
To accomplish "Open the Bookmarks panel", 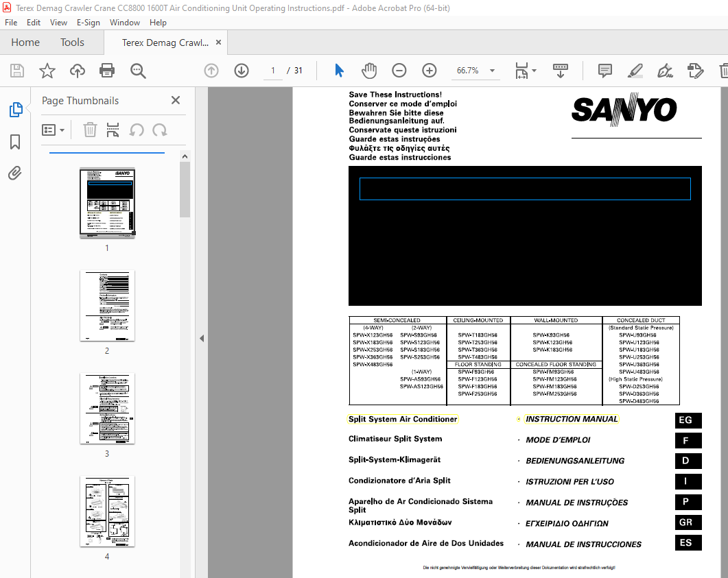I will click(x=15, y=141).
